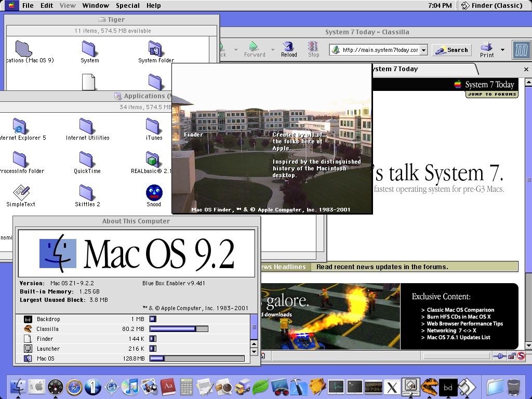Click the URL address field in Classilla
Image resolution: width=532 pixels, height=399 pixels.
(375, 50)
